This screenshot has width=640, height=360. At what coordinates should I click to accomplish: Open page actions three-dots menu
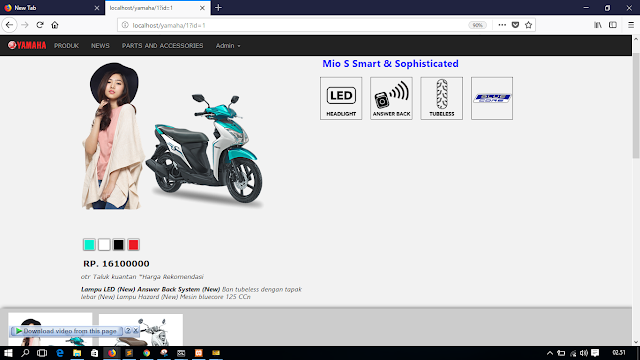click(502, 25)
